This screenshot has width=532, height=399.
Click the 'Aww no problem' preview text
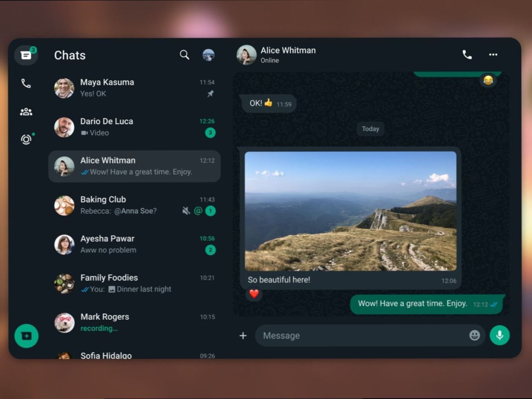point(108,250)
